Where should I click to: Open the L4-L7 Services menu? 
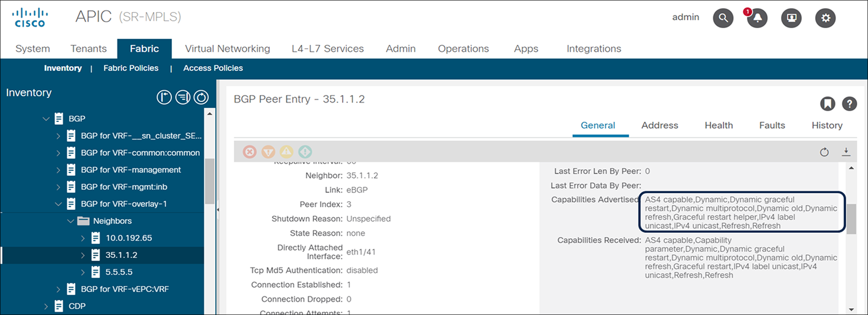click(x=327, y=48)
